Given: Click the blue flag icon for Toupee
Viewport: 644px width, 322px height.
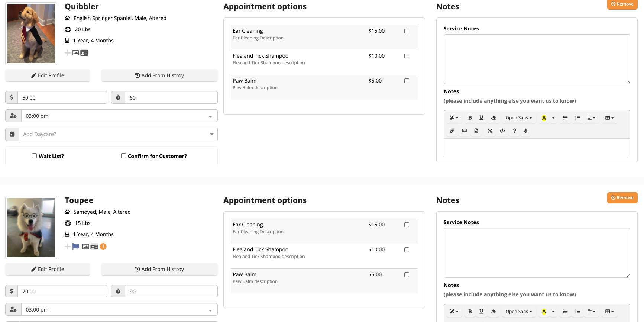Looking at the screenshot, I should (76, 247).
